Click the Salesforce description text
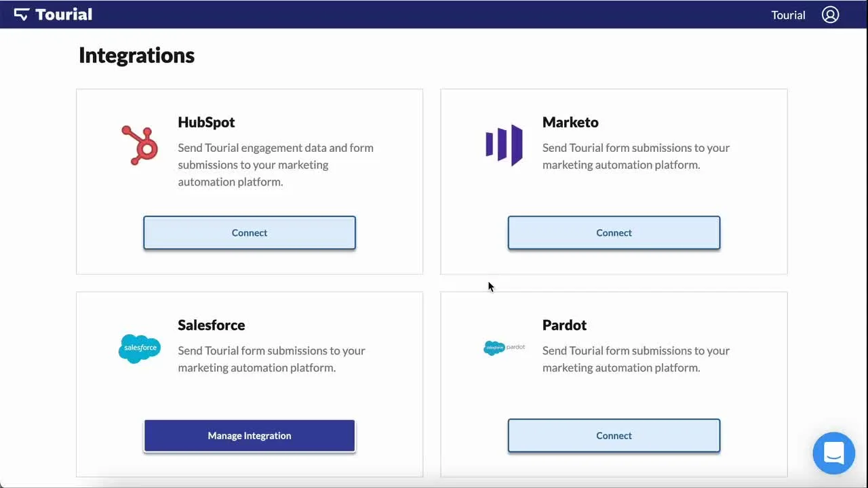This screenshot has width=868, height=488. [x=271, y=359]
